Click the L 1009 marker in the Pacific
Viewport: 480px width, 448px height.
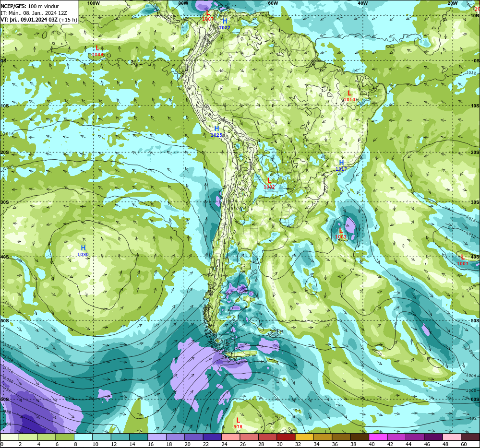[x=97, y=51]
